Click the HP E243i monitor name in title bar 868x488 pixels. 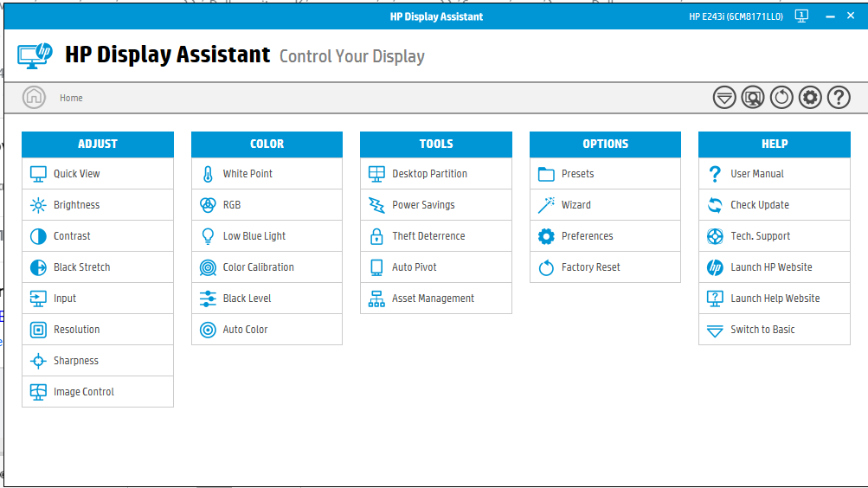click(x=736, y=16)
